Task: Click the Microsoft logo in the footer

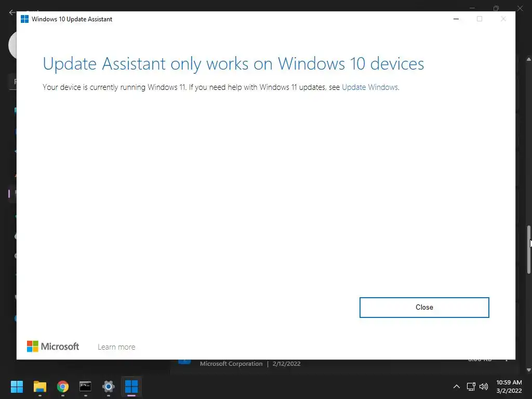Action: pos(52,347)
